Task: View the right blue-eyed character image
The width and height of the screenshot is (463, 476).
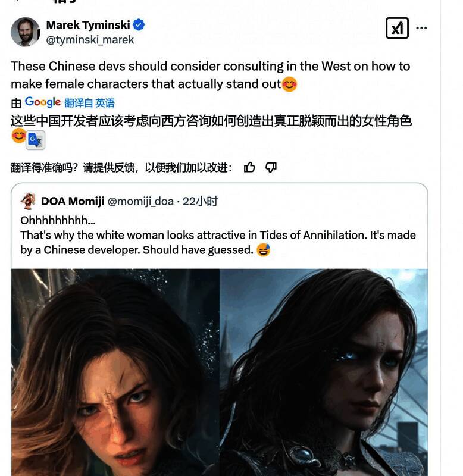Action: (324, 372)
